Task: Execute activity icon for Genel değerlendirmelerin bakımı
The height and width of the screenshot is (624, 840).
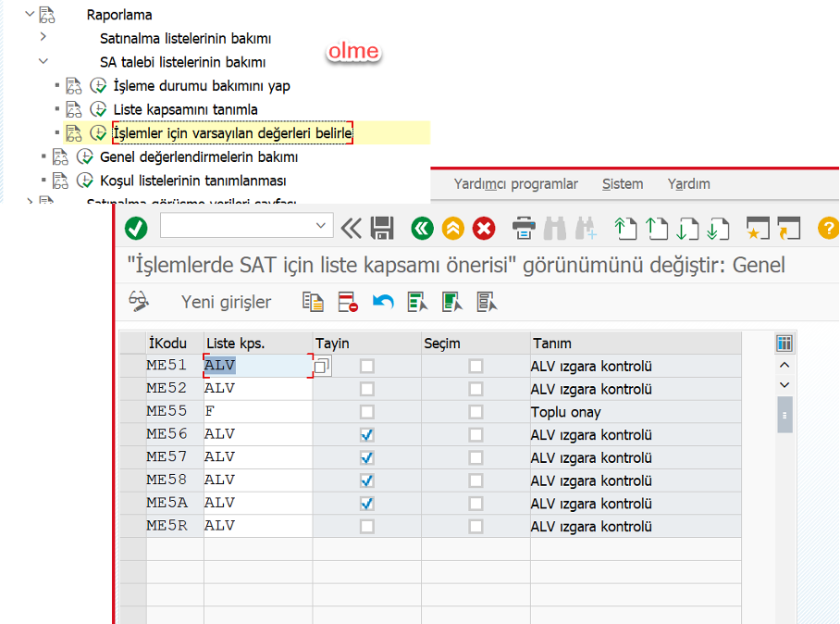Action: (x=84, y=157)
